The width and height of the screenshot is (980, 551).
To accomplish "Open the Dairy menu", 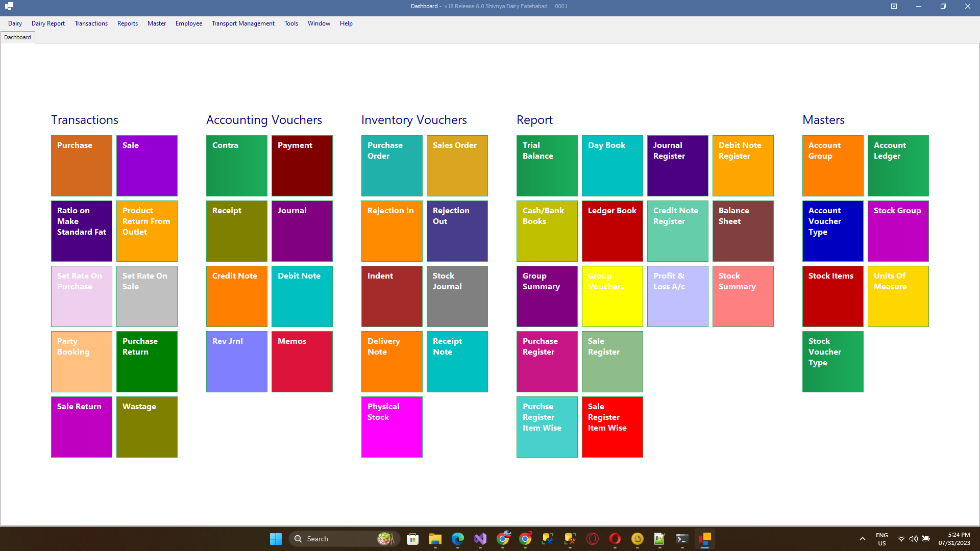I will 15,23.
